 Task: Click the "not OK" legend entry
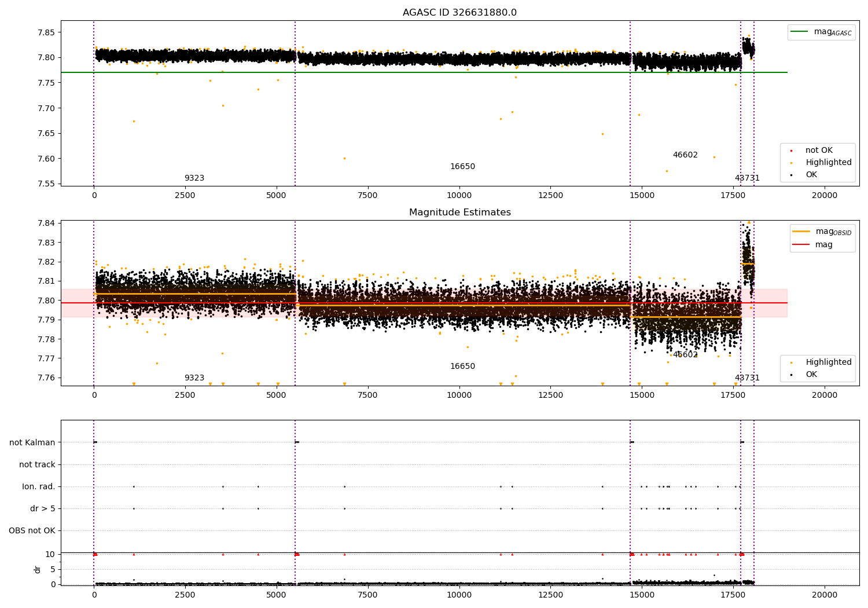coord(819,151)
